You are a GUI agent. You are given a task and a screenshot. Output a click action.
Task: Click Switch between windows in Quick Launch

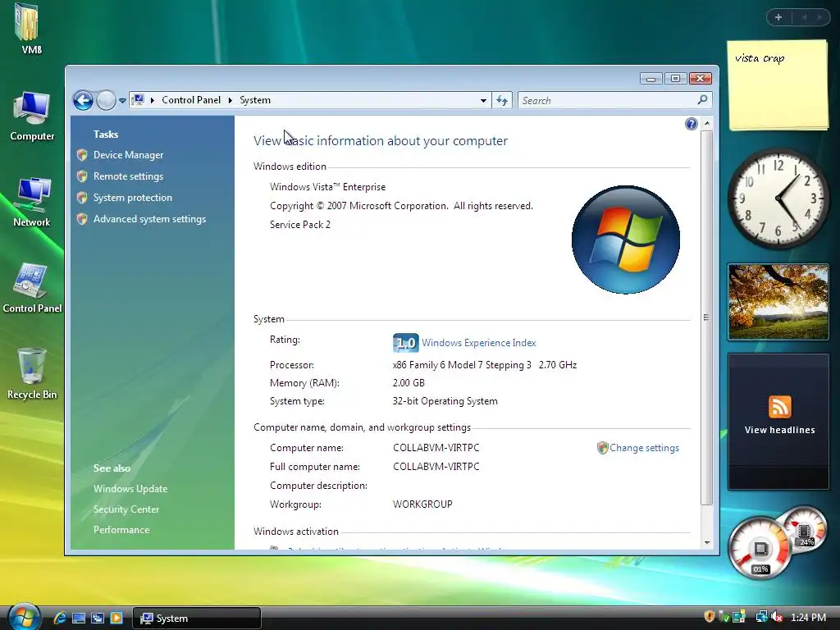pyautogui.click(x=98, y=618)
